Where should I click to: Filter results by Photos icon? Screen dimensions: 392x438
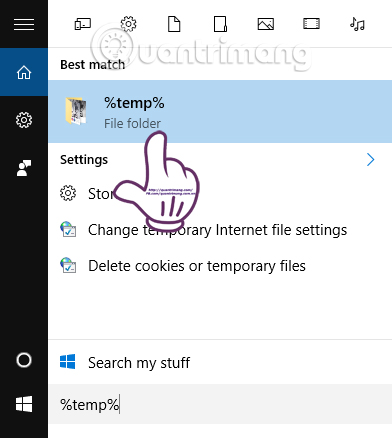[x=266, y=24]
